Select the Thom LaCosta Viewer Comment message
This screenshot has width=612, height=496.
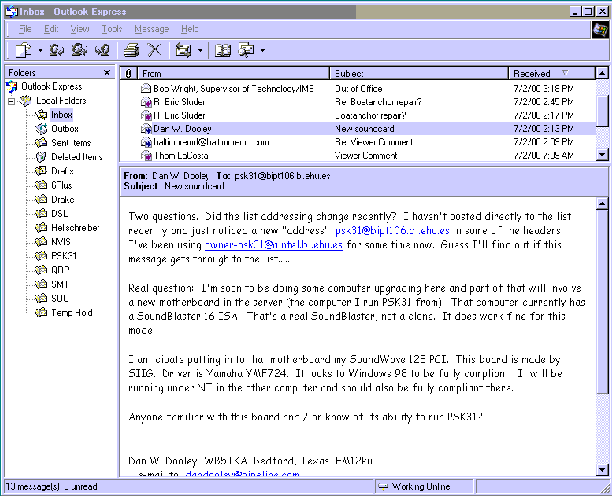(358, 155)
